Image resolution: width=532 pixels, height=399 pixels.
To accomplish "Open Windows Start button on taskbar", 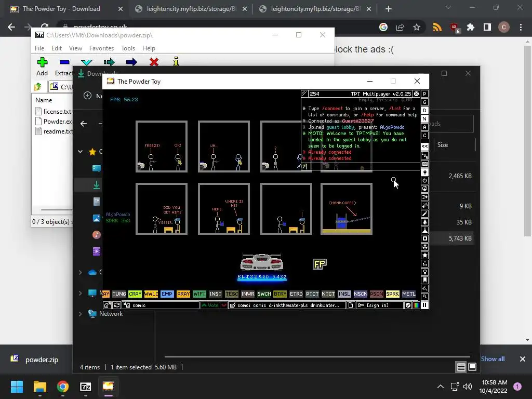I will point(17,387).
